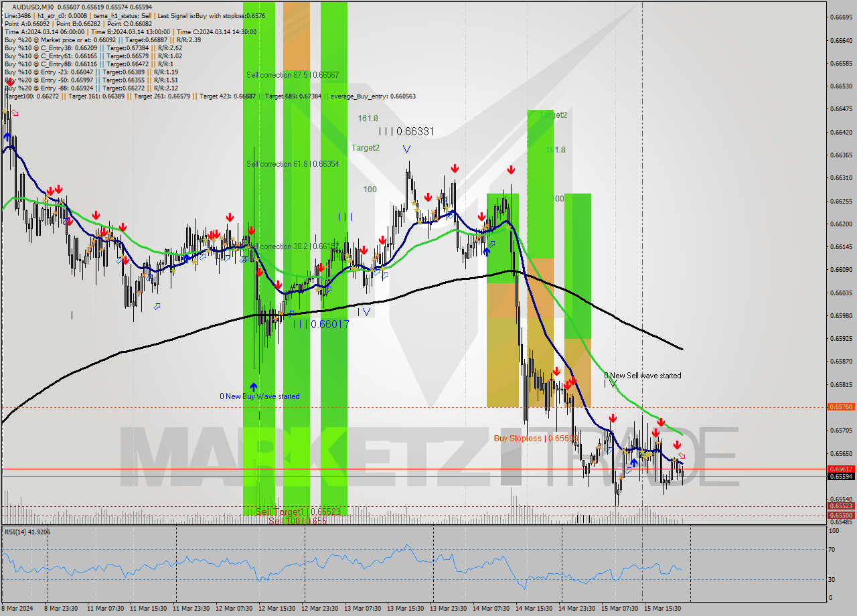The width and height of the screenshot is (857, 616).
Task: Click the V marker under New Sell wave started
Action: coord(613,384)
